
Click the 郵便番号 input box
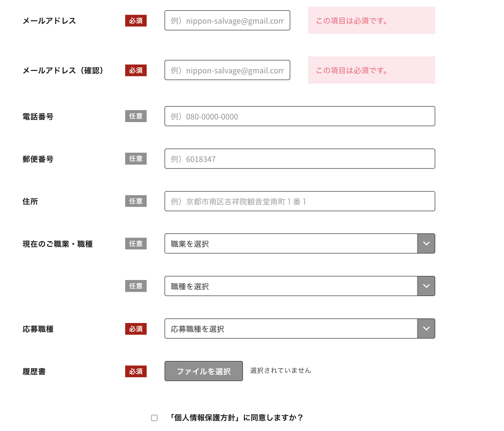[300, 159]
